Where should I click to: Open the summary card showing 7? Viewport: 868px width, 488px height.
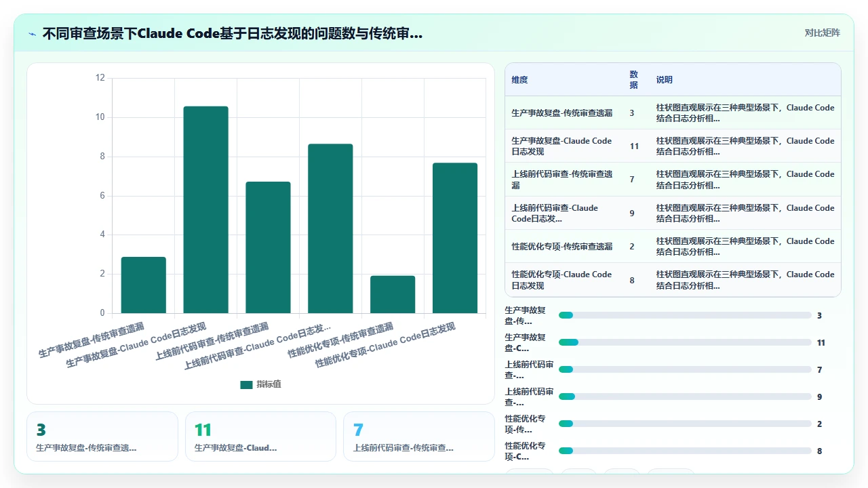[x=419, y=436]
